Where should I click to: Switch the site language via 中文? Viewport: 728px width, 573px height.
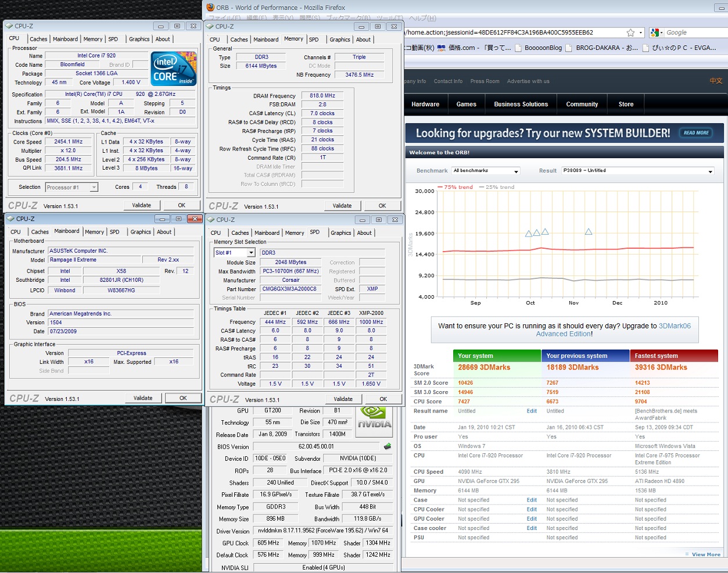[716, 81]
